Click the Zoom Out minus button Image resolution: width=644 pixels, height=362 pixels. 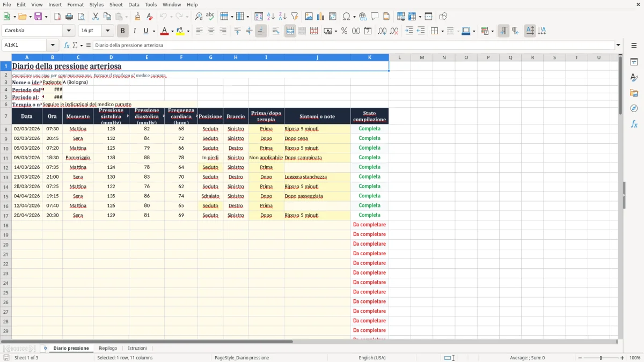[x=580, y=358]
